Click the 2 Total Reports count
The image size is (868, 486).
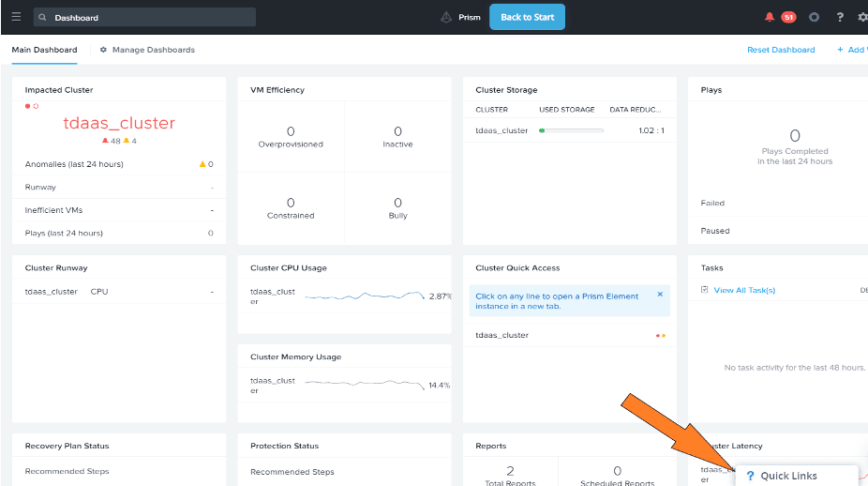pos(510,471)
